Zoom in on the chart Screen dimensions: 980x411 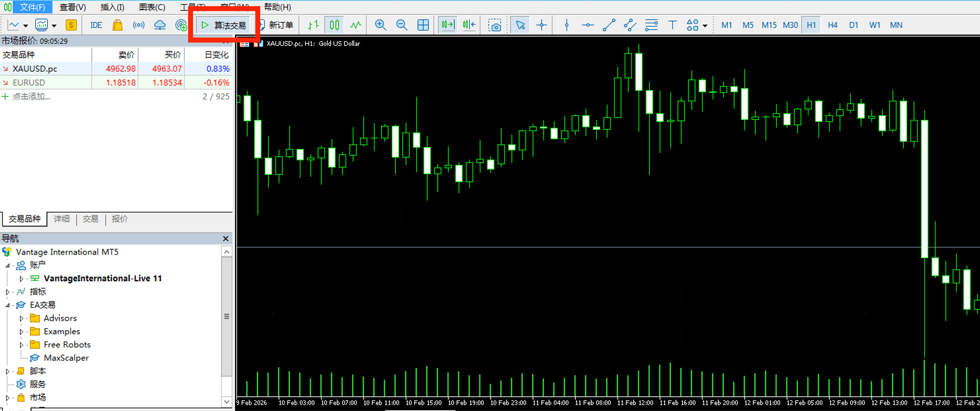coord(380,25)
